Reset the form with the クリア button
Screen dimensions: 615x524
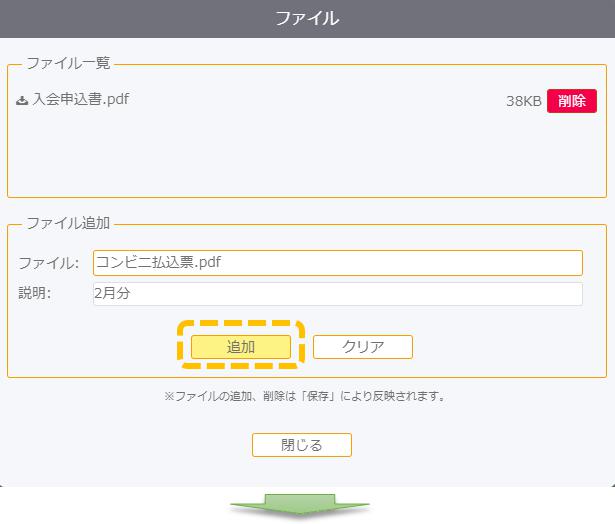363,347
